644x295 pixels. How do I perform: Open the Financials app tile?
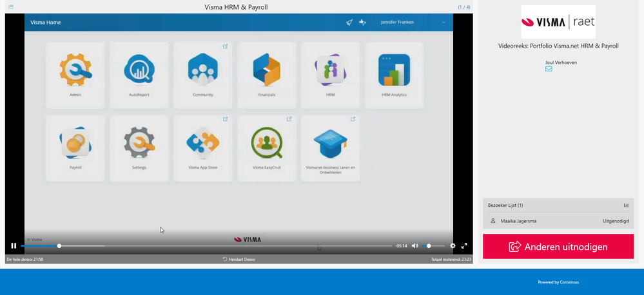[266, 75]
